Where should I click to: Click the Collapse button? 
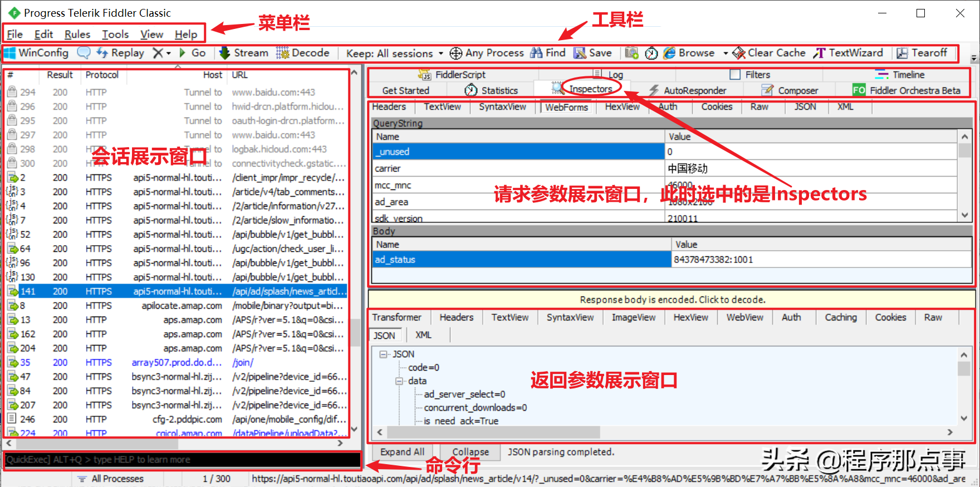tap(471, 452)
